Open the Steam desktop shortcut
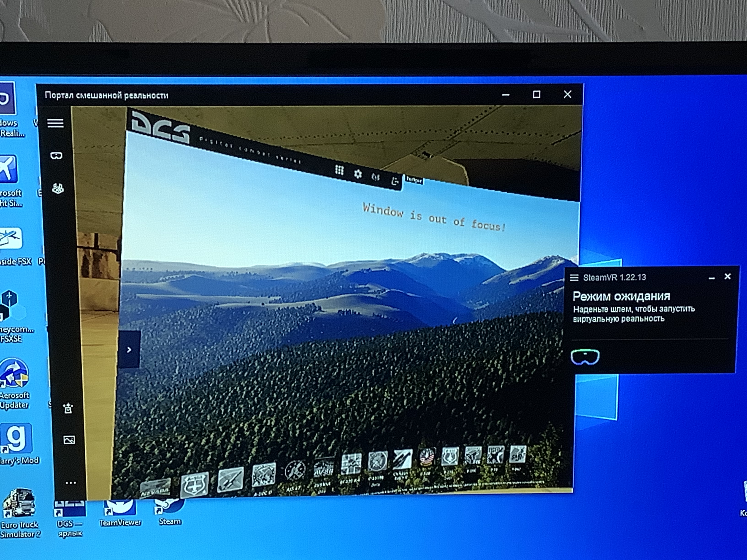Screen dimensions: 747x560 click(x=170, y=512)
